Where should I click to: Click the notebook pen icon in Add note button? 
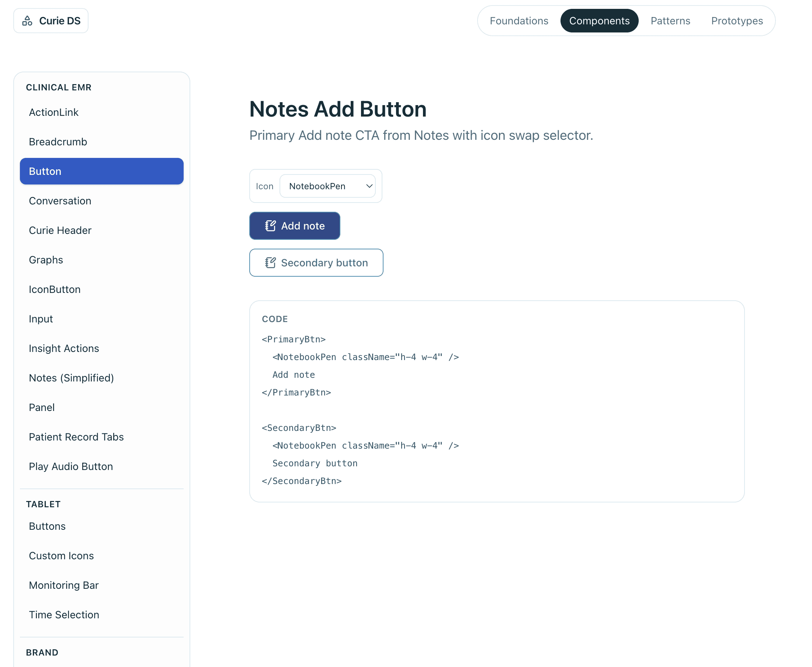(x=270, y=226)
